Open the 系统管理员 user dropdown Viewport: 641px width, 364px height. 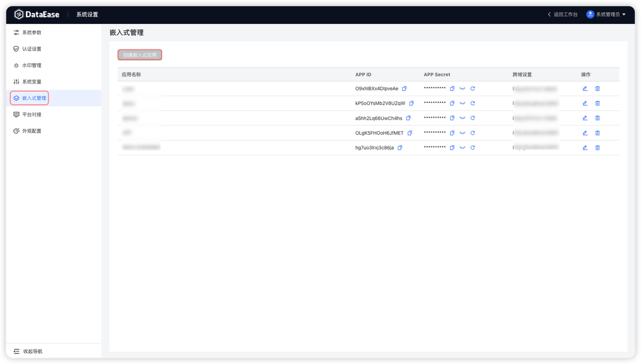(606, 15)
